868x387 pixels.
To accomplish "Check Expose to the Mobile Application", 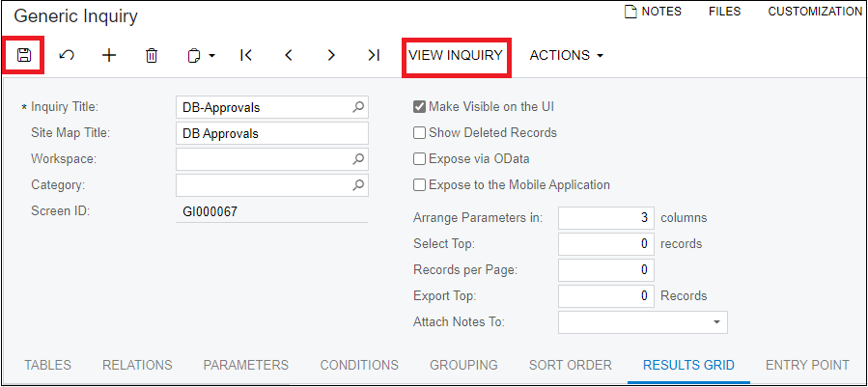I will [x=420, y=185].
